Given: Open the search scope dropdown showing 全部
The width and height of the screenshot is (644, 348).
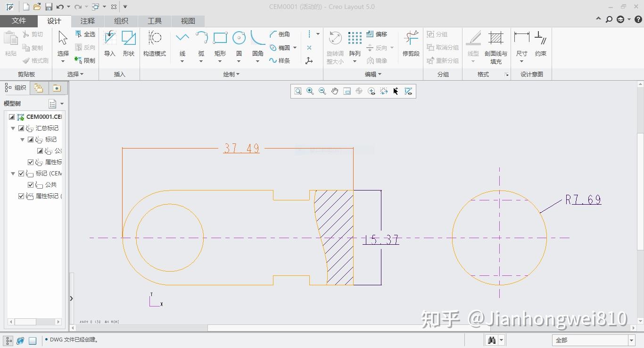Looking at the screenshot, I should (631, 340).
